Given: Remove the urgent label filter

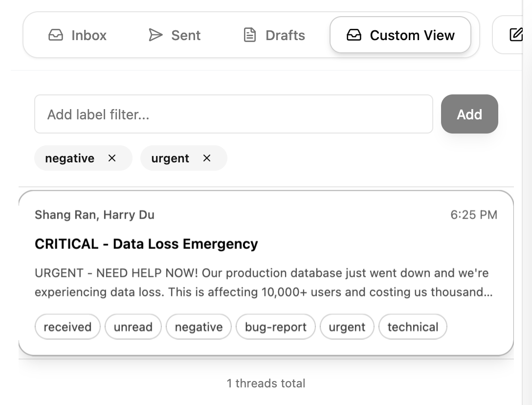Looking at the screenshot, I should (x=207, y=158).
